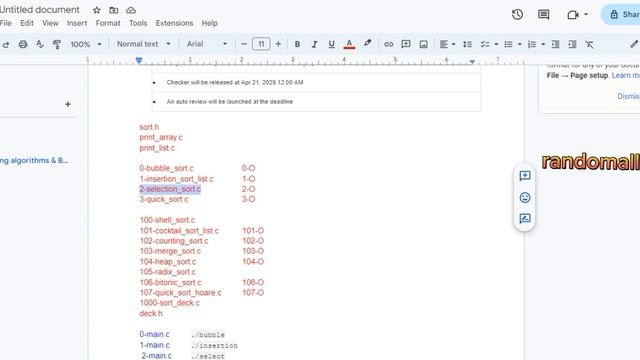Add comment from side floating button
The width and height of the screenshot is (640, 360).
(525, 176)
